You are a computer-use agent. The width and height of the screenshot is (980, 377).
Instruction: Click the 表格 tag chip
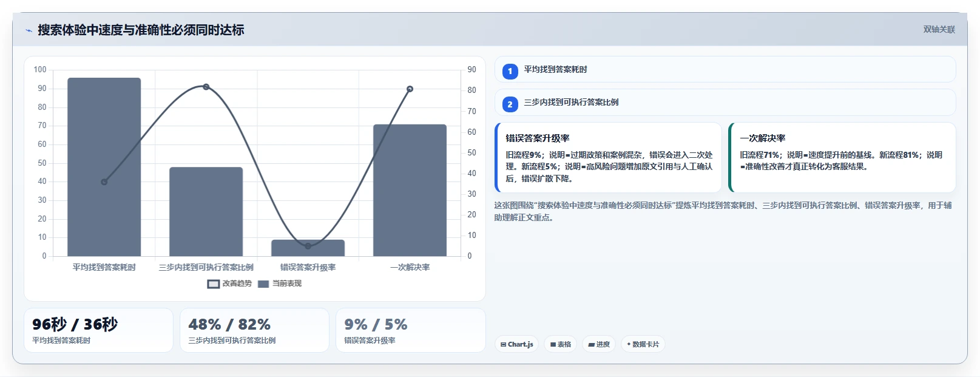(x=561, y=344)
